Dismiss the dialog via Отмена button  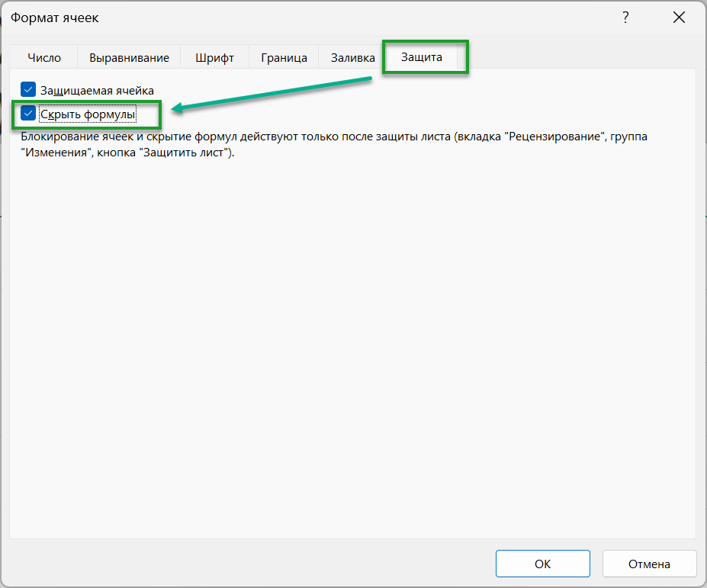649,564
